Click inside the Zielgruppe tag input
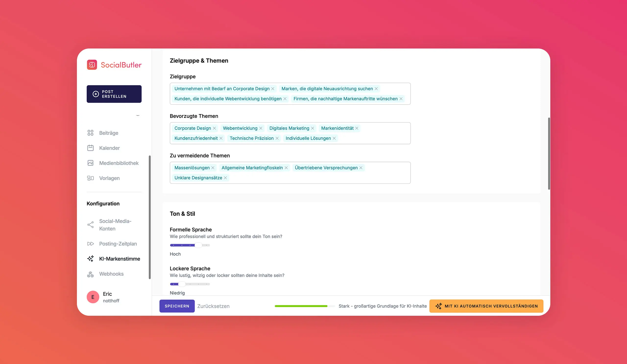 click(290, 94)
